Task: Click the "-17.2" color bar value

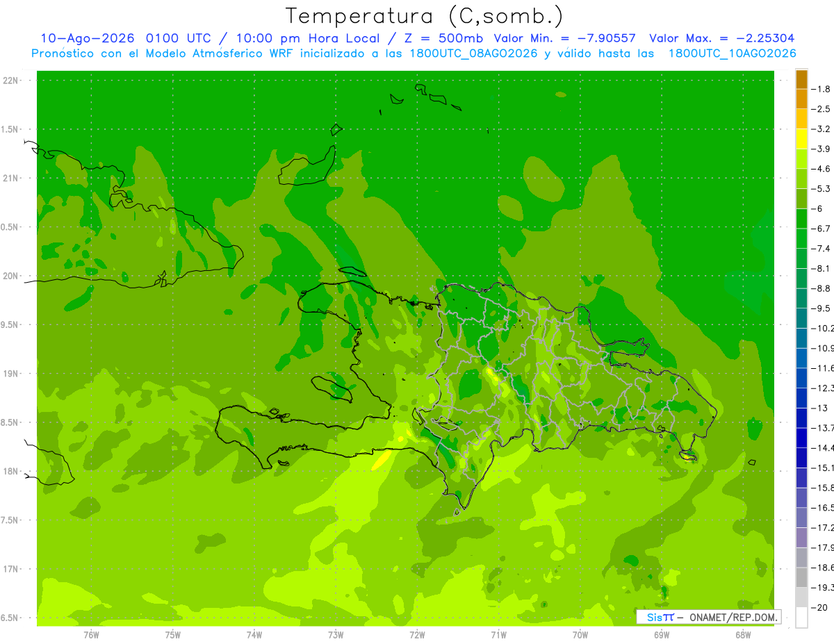Action: [x=822, y=528]
